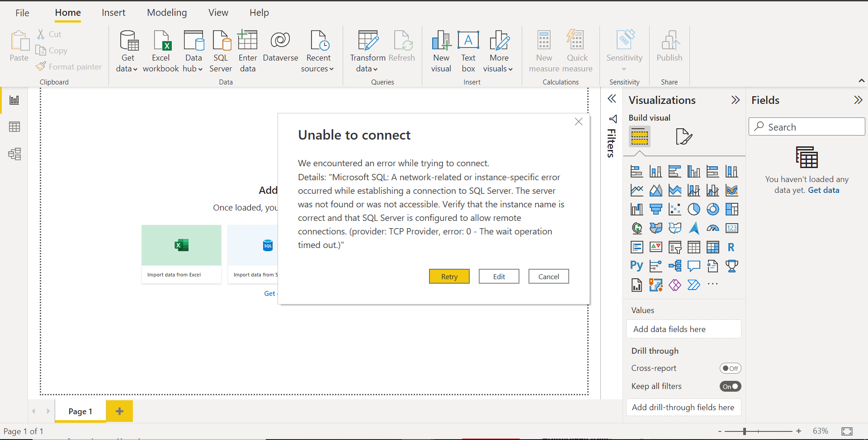Switch to Data view in sidebar

click(14, 127)
